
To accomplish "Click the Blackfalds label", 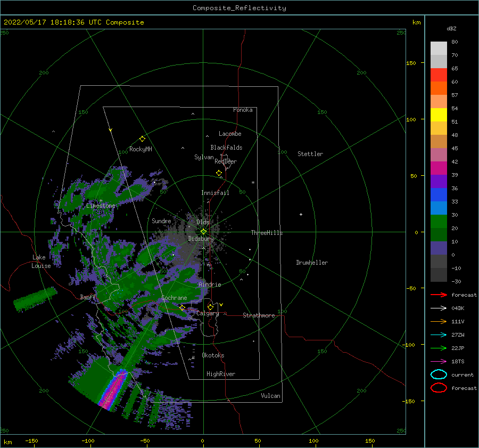I will pos(226,148).
